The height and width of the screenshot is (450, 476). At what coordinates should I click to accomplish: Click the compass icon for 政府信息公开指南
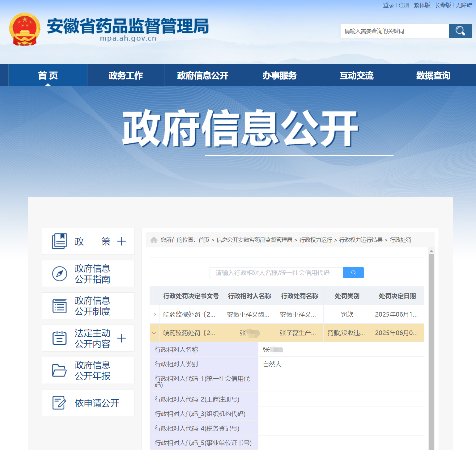pyautogui.click(x=60, y=274)
